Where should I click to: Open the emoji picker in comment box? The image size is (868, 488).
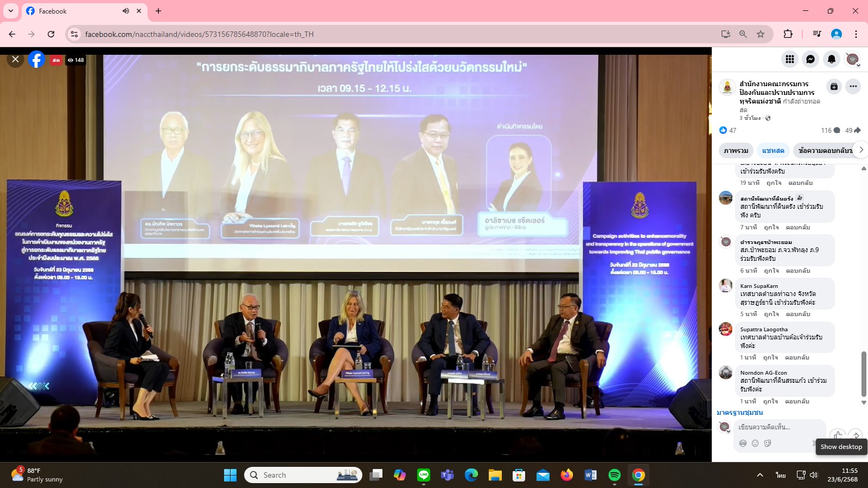[755, 443]
